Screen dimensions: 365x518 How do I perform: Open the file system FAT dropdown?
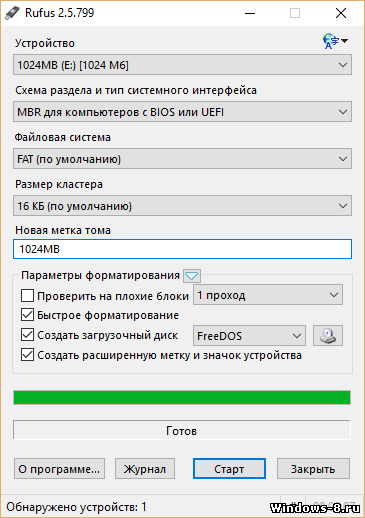tap(182, 159)
